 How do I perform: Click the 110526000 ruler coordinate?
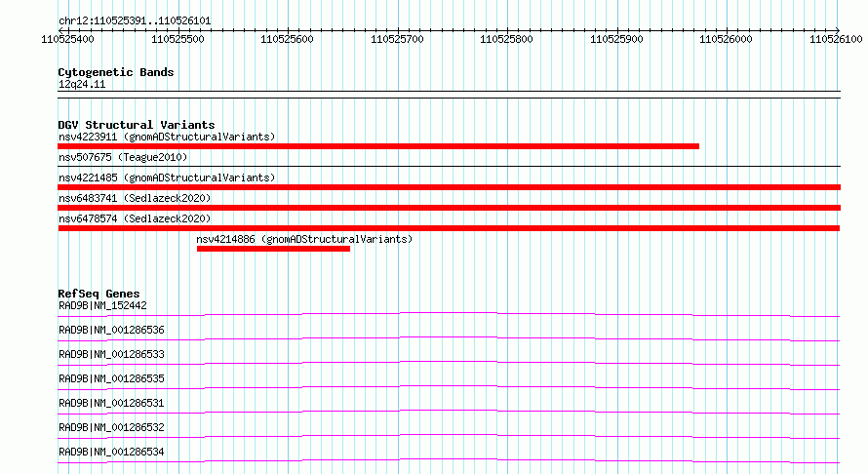pyautogui.click(x=726, y=39)
